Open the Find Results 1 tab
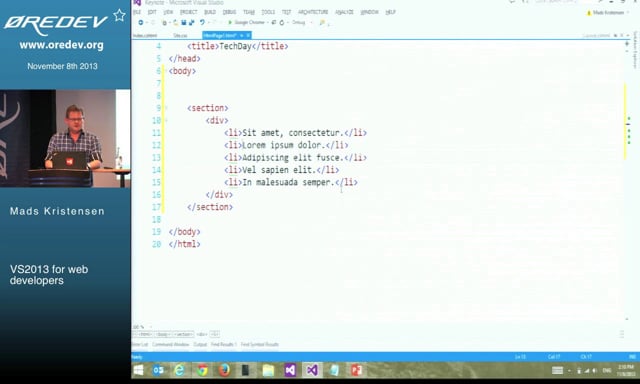 (x=224, y=345)
